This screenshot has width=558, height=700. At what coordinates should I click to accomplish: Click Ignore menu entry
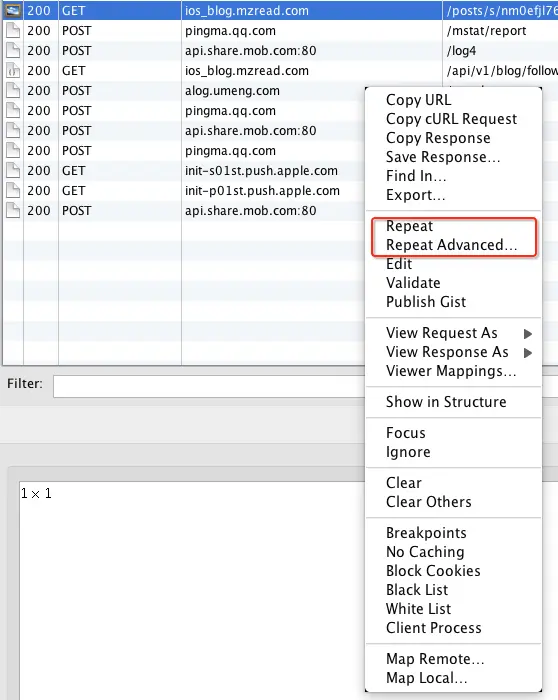click(408, 452)
